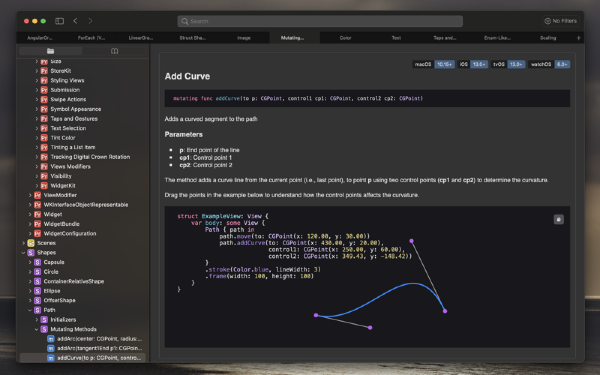This screenshot has width=600, height=375.
Task: Open the AngularGr... tab
Action: pos(40,38)
